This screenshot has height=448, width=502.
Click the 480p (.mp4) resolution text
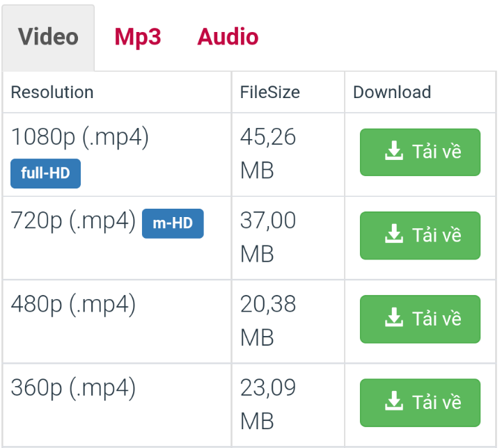(x=73, y=304)
